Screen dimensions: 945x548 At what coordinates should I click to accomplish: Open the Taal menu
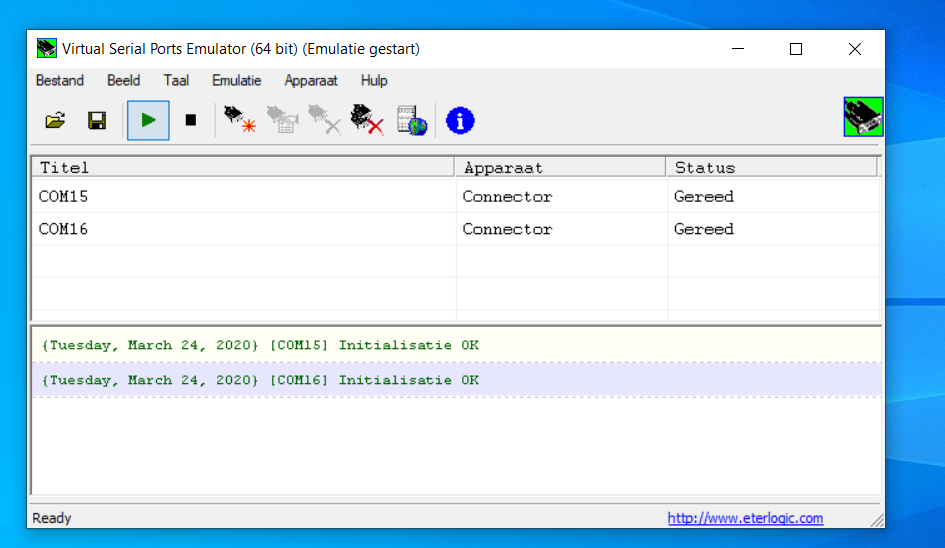[x=176, y=80]
